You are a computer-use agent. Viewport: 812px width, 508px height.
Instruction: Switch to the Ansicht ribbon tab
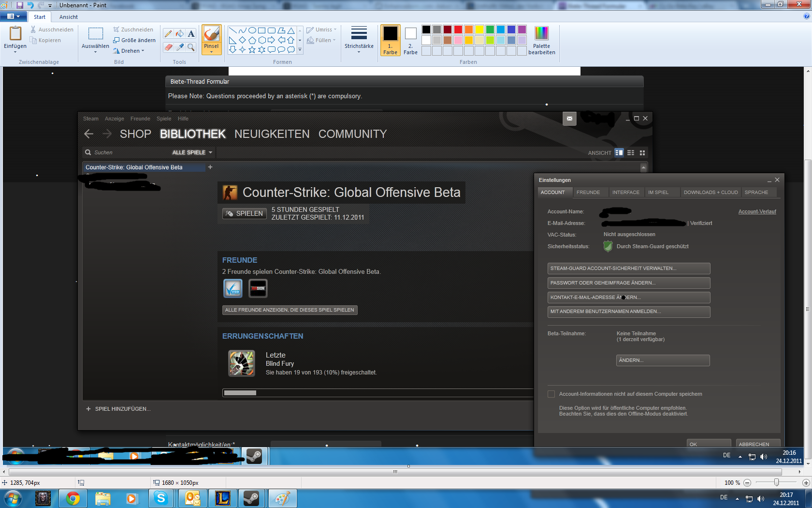69,17
